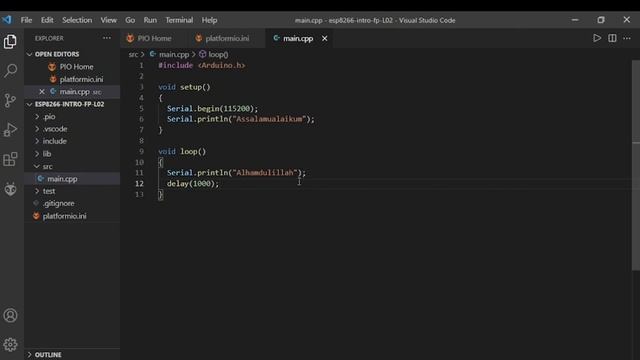Open the File menu
Viewport: 640px width, 360px height.
(27, 20)
